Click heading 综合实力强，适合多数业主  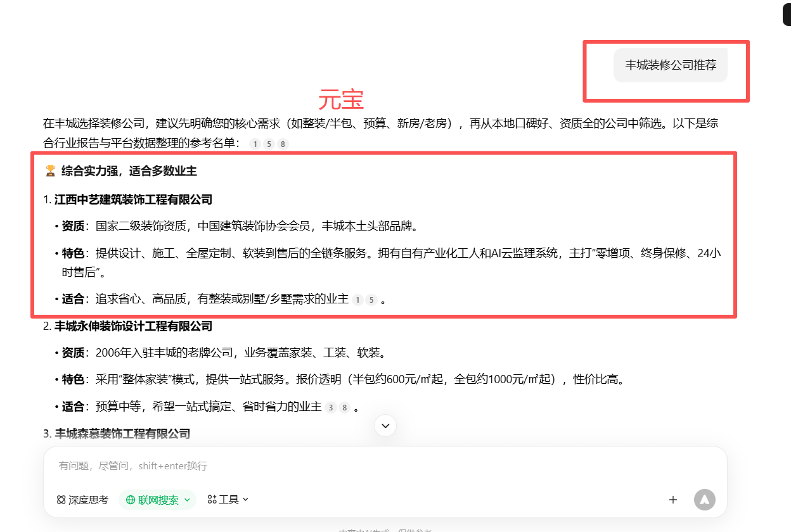click(x=129, y=171)
